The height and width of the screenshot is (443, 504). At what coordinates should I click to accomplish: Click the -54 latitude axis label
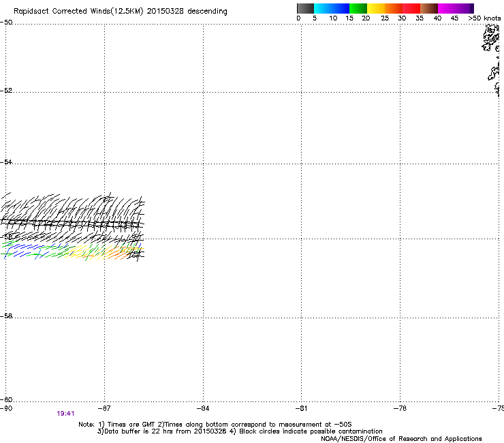[6, 162]
